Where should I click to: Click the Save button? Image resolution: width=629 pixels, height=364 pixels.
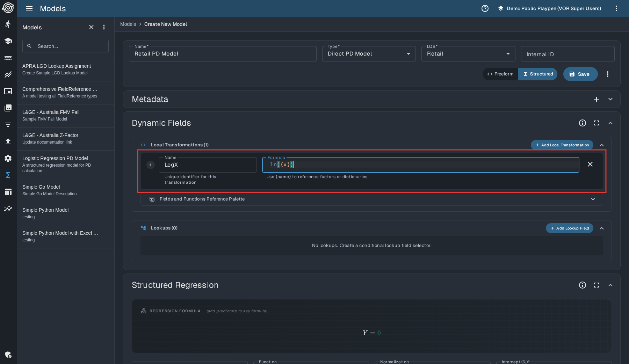pyautogui.click(x=580, y=74)
